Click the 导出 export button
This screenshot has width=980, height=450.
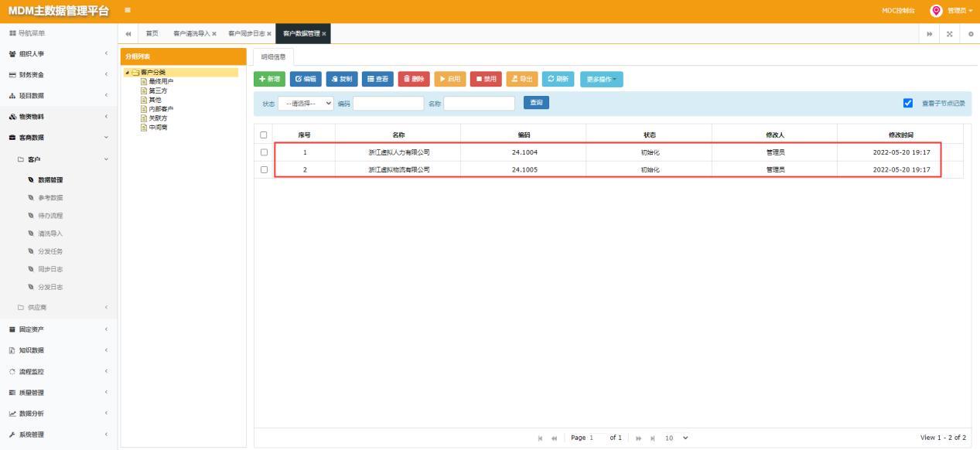(x=522, y=79)
